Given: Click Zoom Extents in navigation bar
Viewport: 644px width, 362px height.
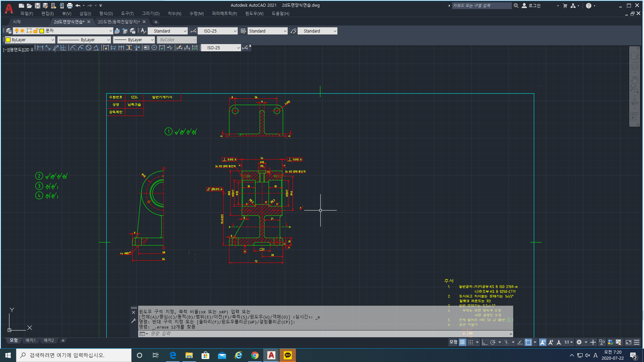Looking at the screenshot, I should [634, 89].
